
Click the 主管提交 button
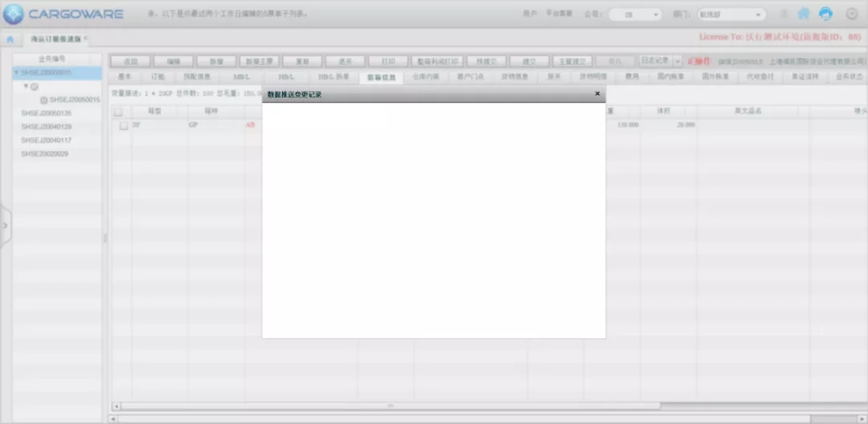[x=572, y=61]
